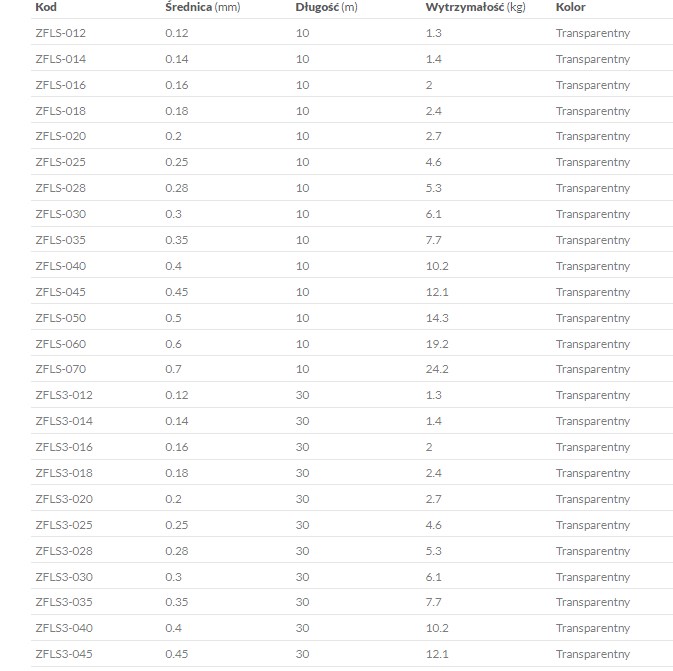The height and width of the screenshot is (671, 673).
Task: Click the 0.7 diameter value
Action: pos(173,369)
